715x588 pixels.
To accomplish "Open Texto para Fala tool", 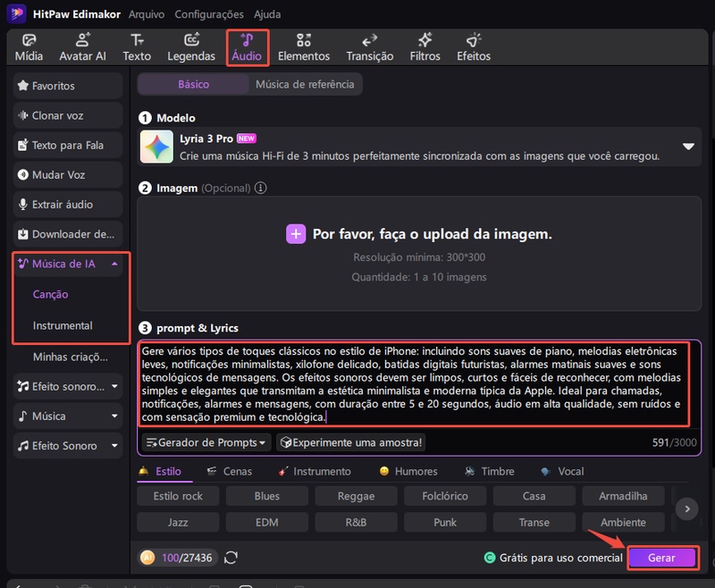I will pos(68,145).
